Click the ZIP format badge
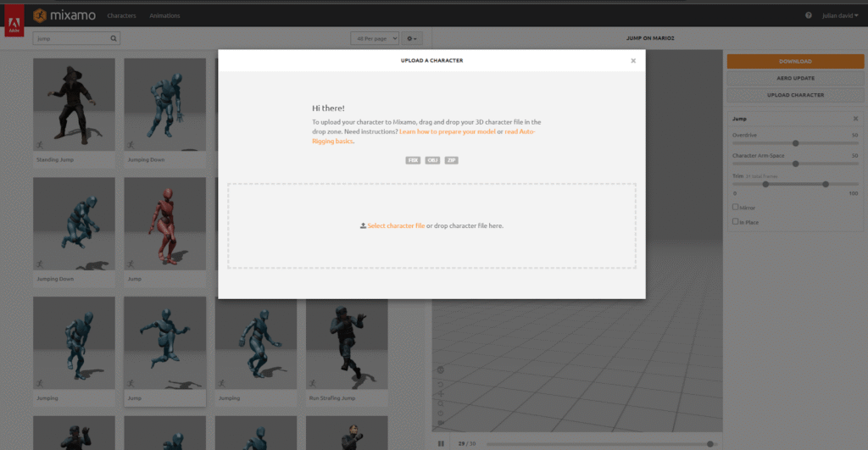The width and height of the screenshot is (868, 450). pyautogui.click(x=451, y=160)
